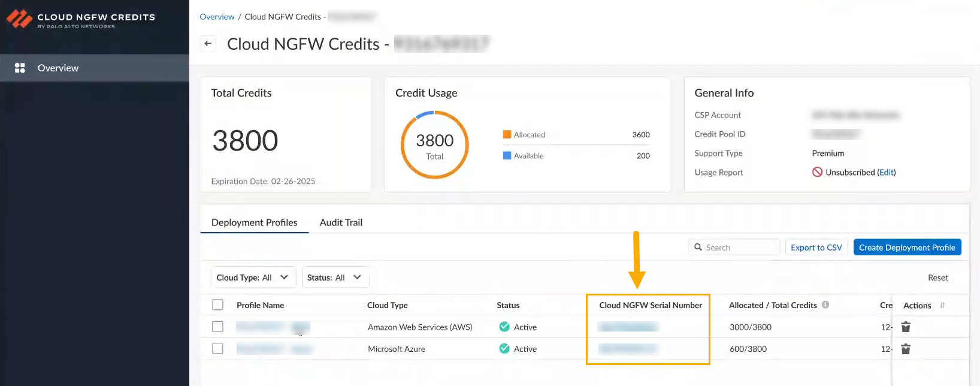
Task: Click the 3000/3800 credits cell
Action: click(751, 327)
